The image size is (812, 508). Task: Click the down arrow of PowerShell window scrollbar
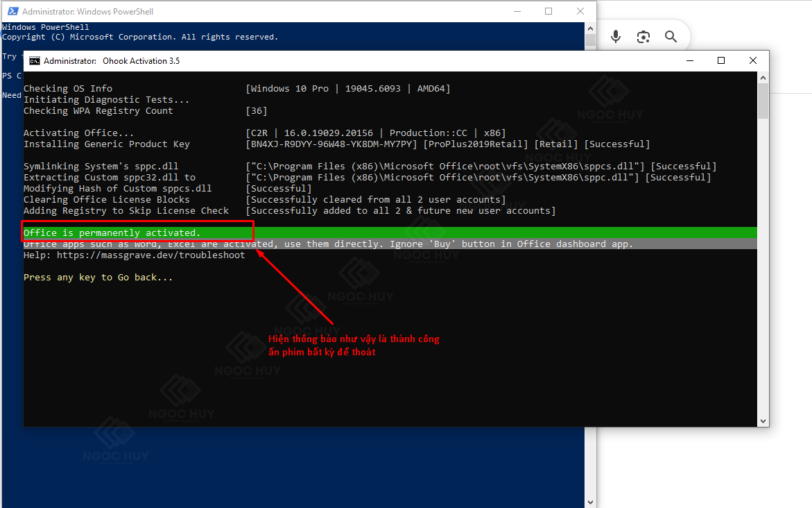(590, 502)
